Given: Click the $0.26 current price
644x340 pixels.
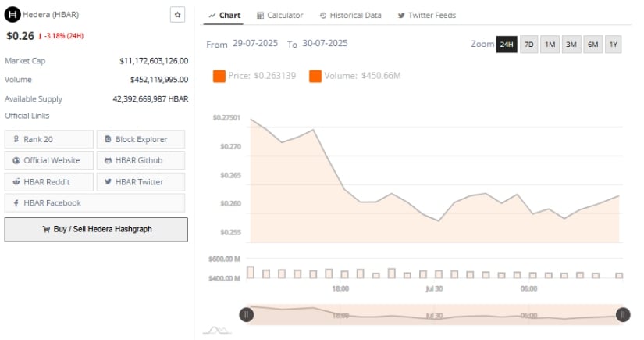Looking at the screenshot, I should point(20,36).
